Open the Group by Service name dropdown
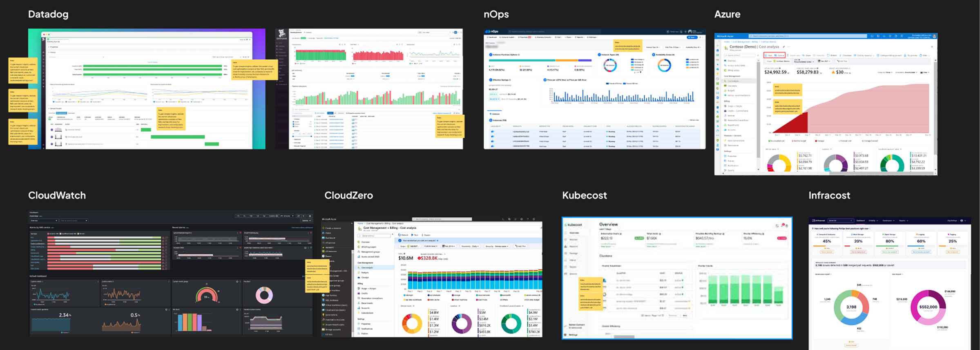Screen dimensions: 980x350 point(497,246)
